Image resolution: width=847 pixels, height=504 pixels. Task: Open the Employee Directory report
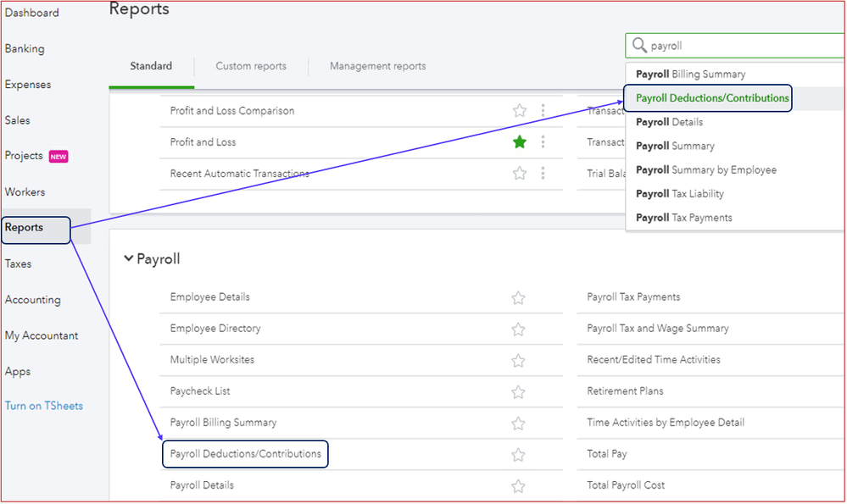[x=215, y=328]
